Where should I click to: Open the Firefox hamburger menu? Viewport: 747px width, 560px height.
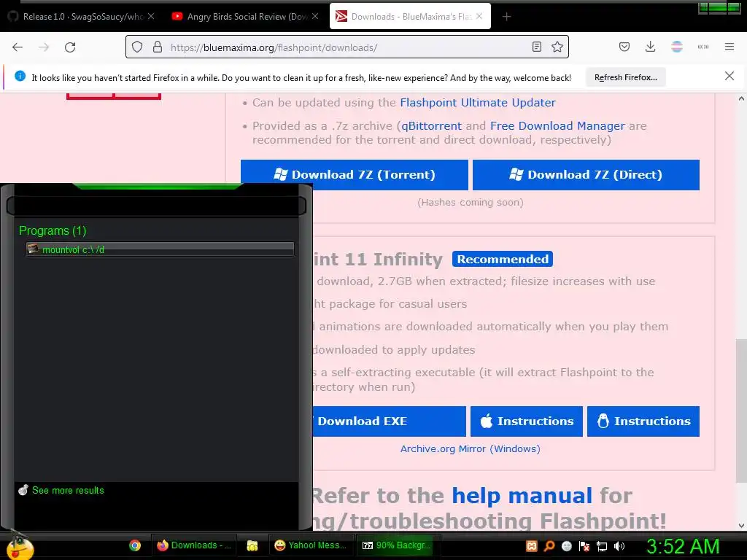[729, 47]
